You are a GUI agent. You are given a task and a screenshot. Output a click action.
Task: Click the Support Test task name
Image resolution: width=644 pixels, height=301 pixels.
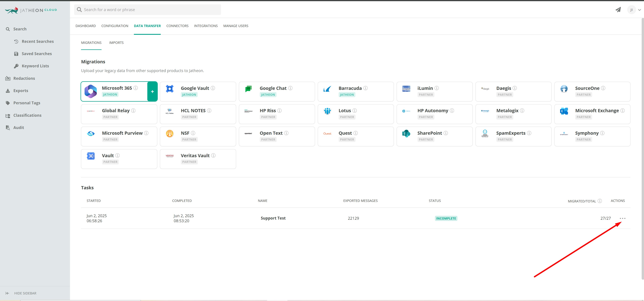coord(273,218)
